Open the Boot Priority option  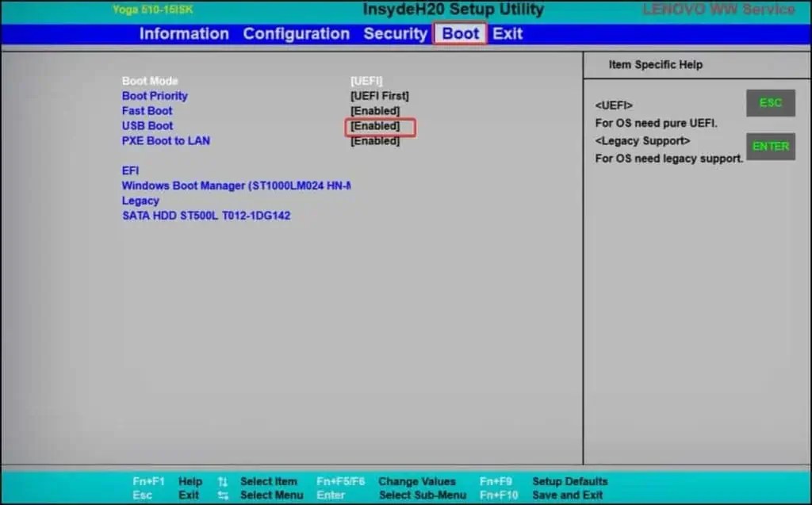coord(154,96)
